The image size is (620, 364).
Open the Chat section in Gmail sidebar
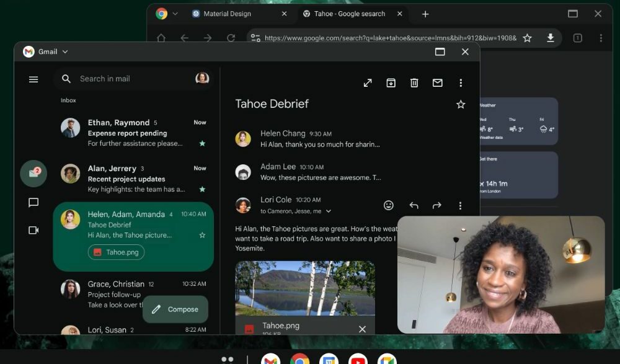33,203
